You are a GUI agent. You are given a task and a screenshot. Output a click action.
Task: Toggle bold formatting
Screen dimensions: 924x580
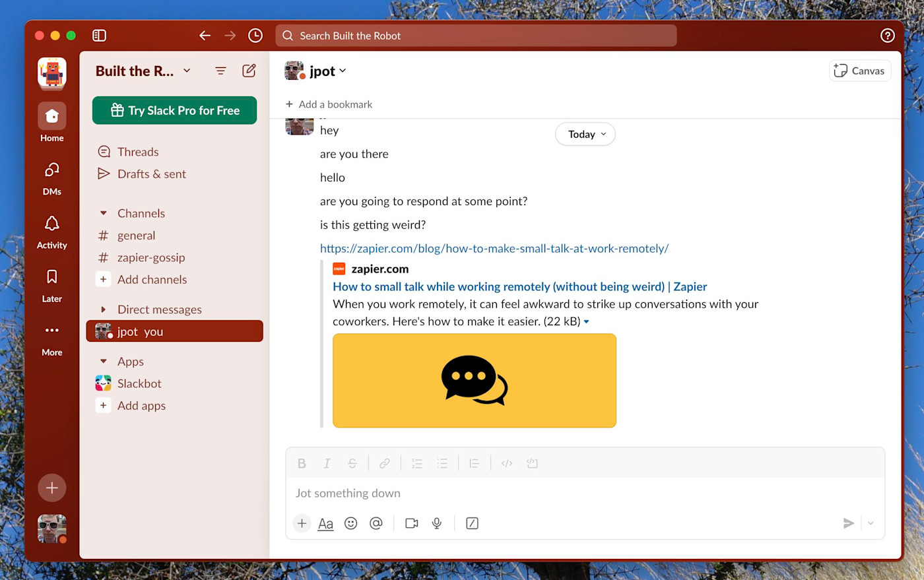302,463
